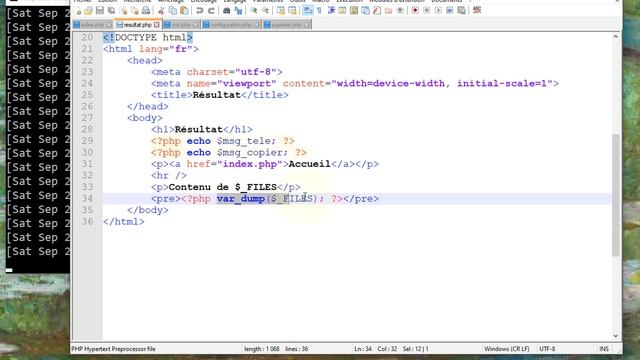Close the resultat.php tab with red X
640x360 pixels.
click(157, 25)
